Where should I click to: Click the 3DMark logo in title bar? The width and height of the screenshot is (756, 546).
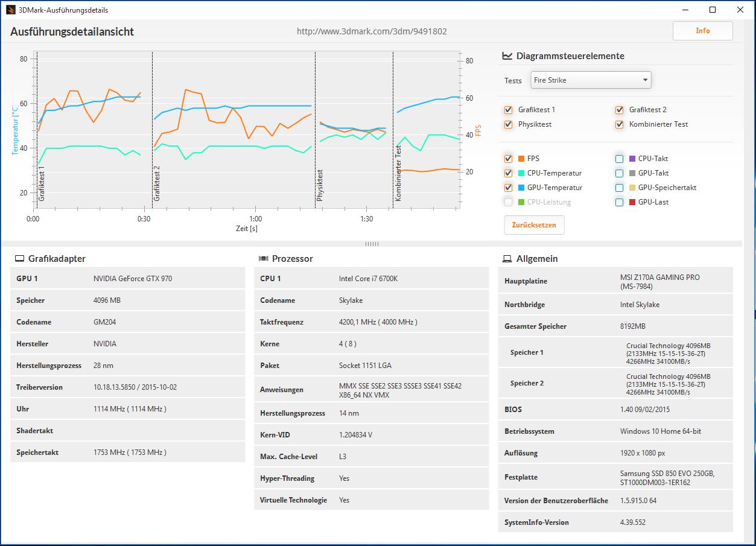click(10, 10)
